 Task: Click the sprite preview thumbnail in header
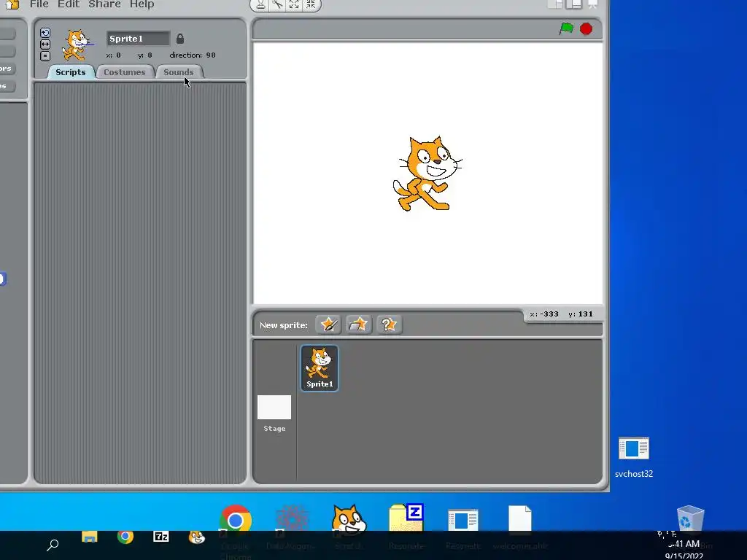(x=77, y=45)
